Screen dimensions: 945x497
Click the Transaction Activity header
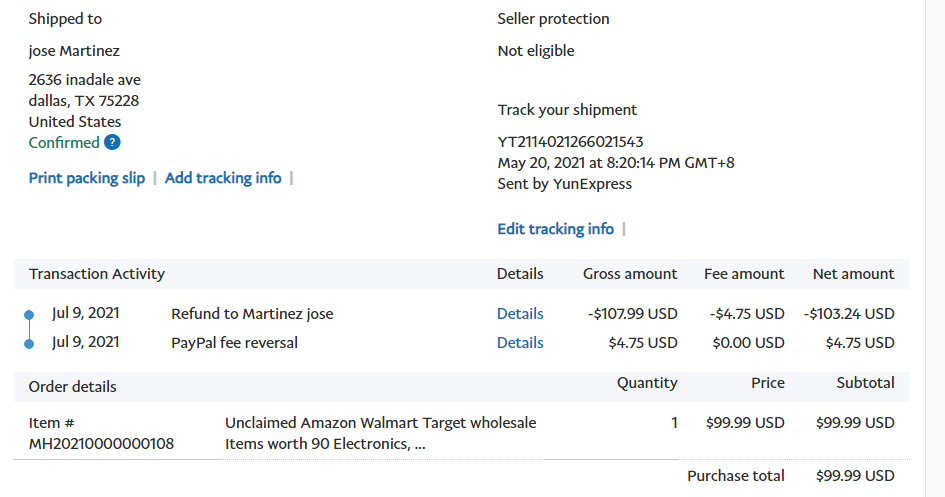97,274
